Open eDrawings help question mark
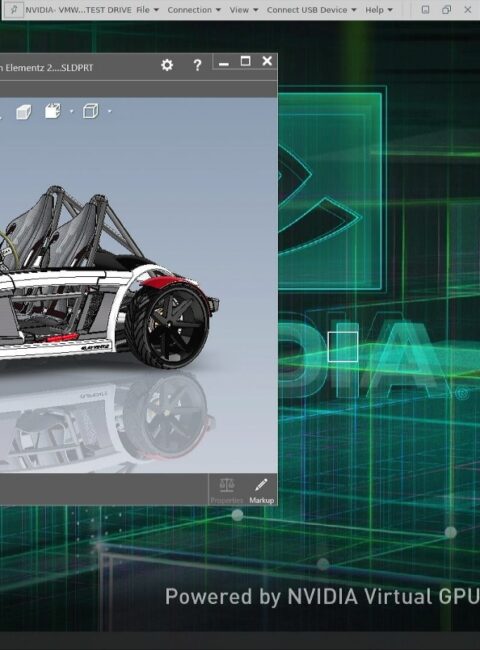480x650 pixels. (197, 65)
